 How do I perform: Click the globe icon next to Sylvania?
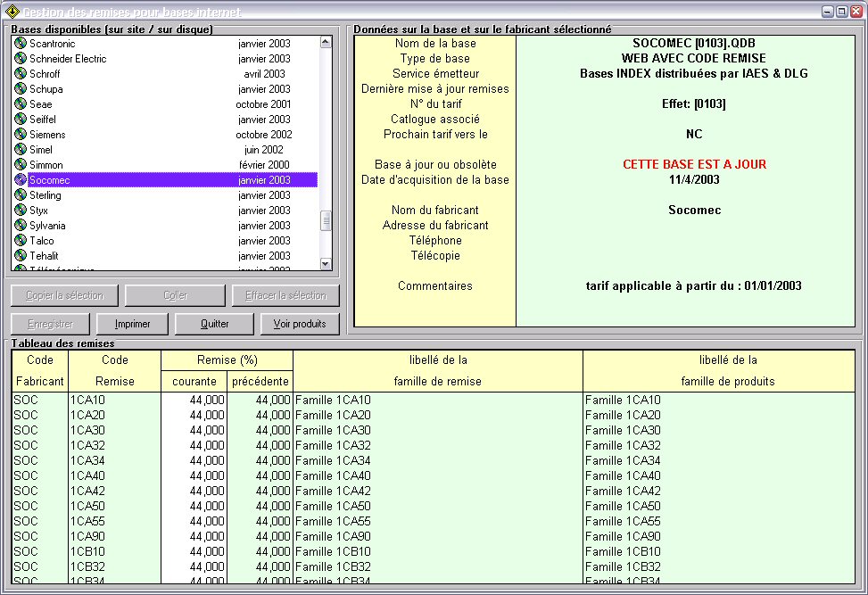tap(21, 226)
